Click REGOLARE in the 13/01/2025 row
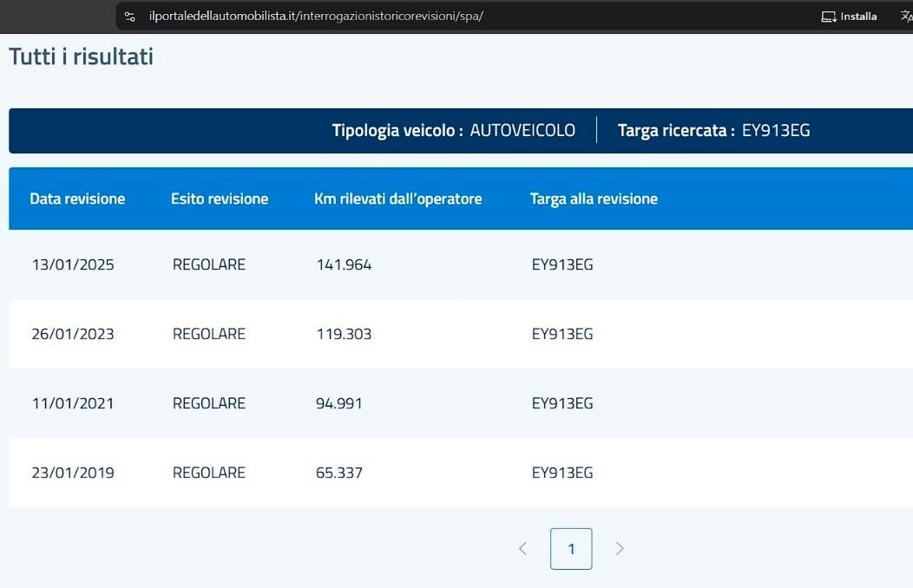Viewport: 913px width, 588px height. 209,265
